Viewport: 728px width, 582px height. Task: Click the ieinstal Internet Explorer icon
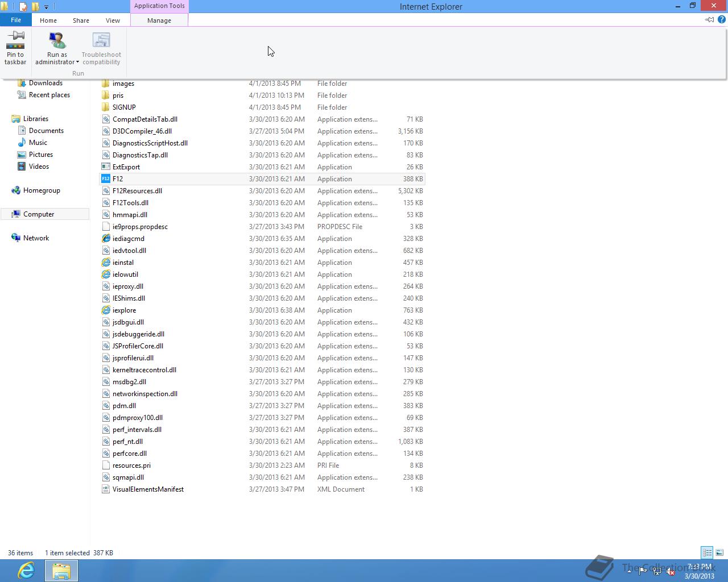click(106, 263)
